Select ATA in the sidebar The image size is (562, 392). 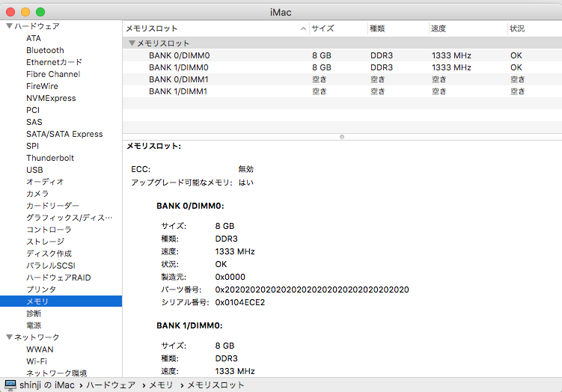tap(34, 38)
